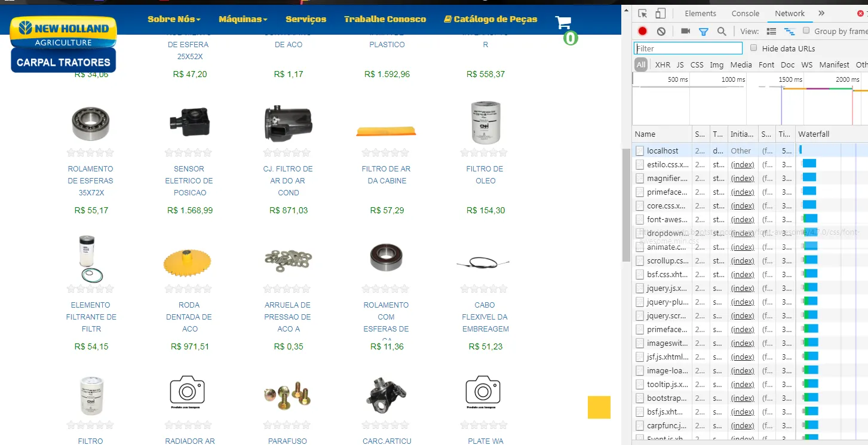
Task: Click the star rating under SENSOR ELETRICO image
Action: pyautogui.click(x=189, y=153)
